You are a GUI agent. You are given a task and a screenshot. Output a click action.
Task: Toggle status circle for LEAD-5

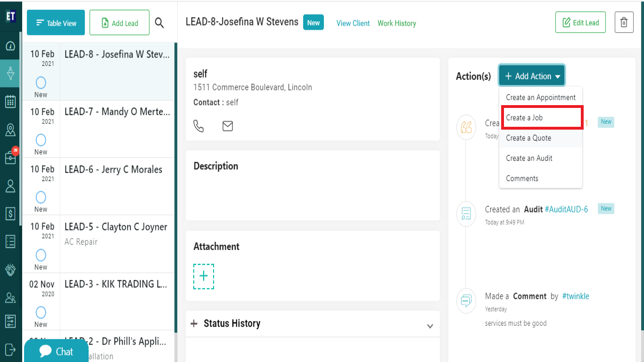tap(41, 255)
